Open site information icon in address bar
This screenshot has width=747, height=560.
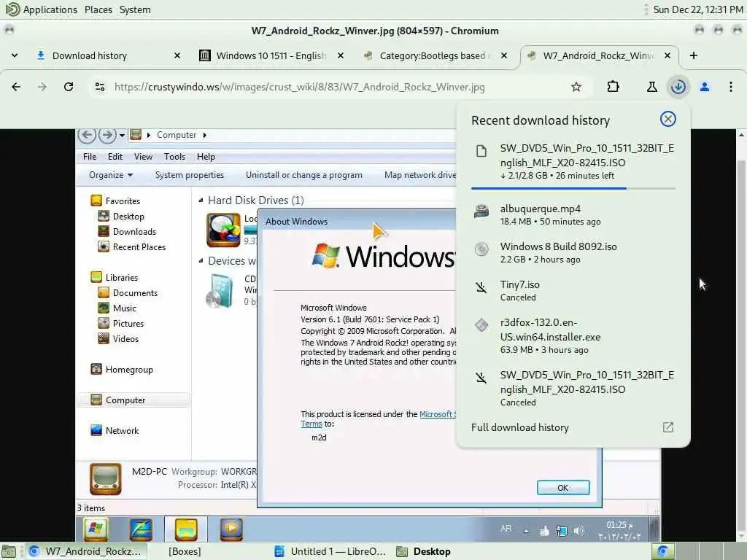pyautogui.click(x=99, y=87)
